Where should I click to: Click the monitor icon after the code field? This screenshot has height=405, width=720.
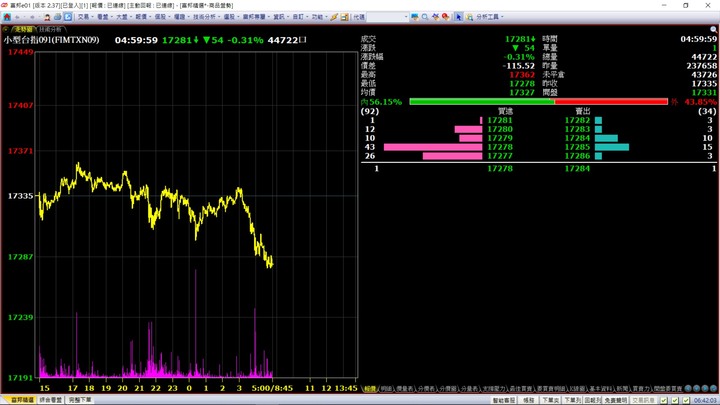click(415, 17)
